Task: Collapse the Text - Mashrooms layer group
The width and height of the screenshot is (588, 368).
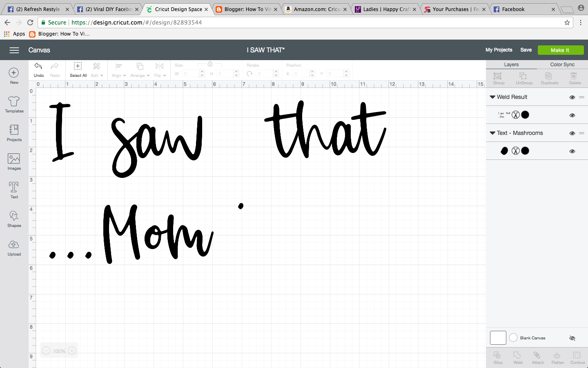Action: 492,133
